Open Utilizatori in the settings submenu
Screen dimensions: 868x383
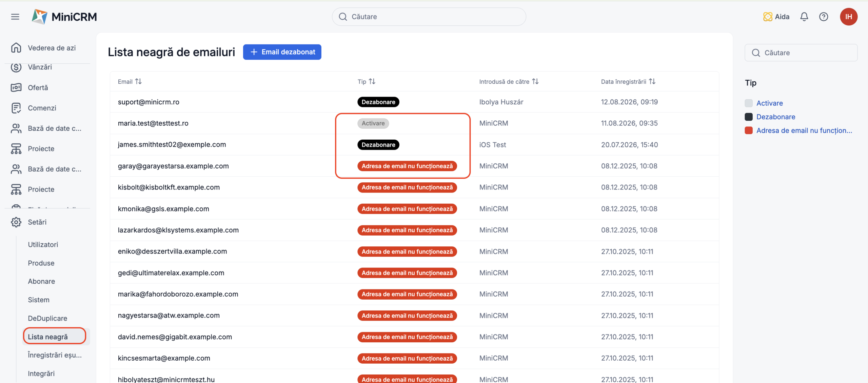43,244
